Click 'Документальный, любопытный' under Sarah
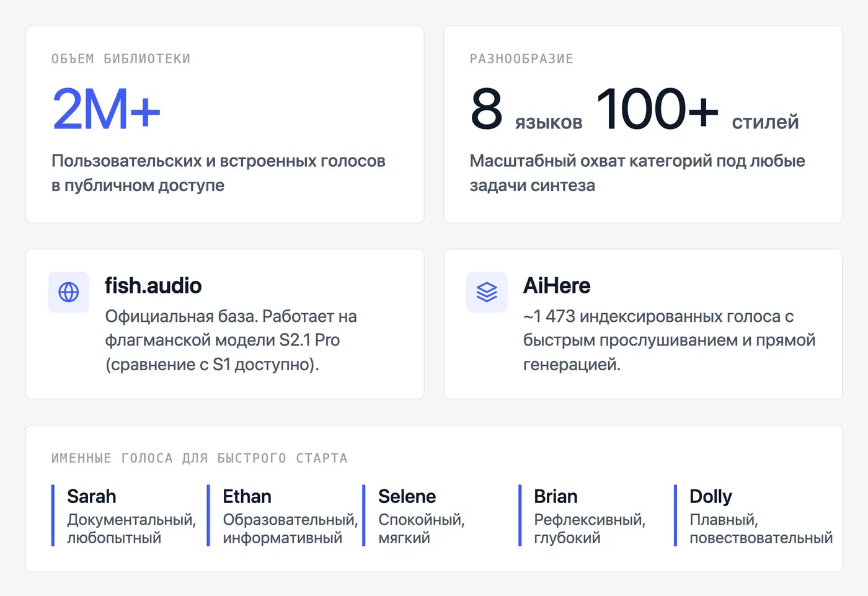The height and width of the screenshot is (596, 868). [x=131, y=528]
